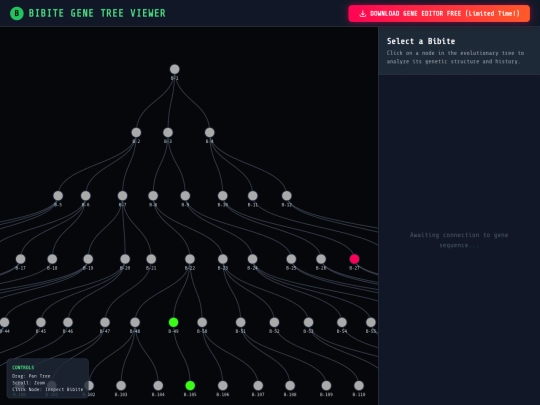Screen dimensions: 540x405
Task: Click node B-17
Action: click(21, 259)
